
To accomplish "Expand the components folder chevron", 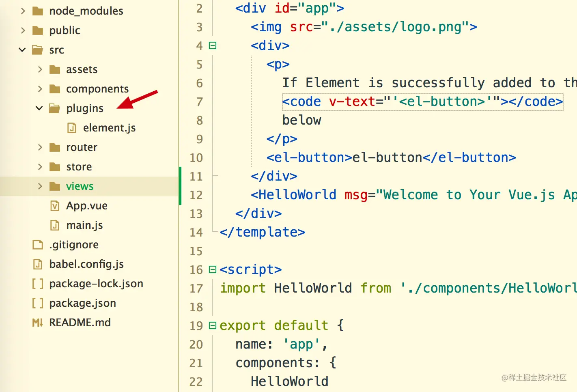I will pyautogui.click(x=40, y=89).
